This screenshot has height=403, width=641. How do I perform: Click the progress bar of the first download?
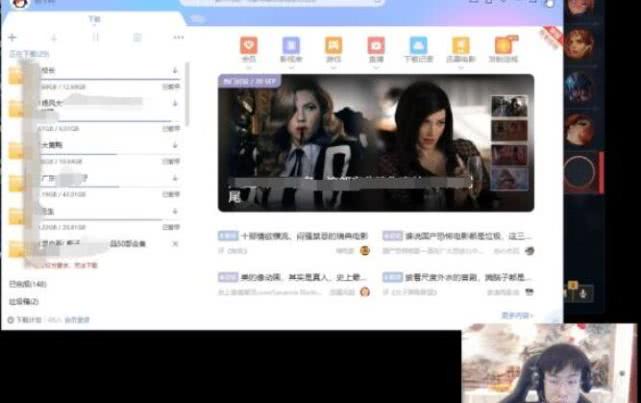tap(110, 79)
